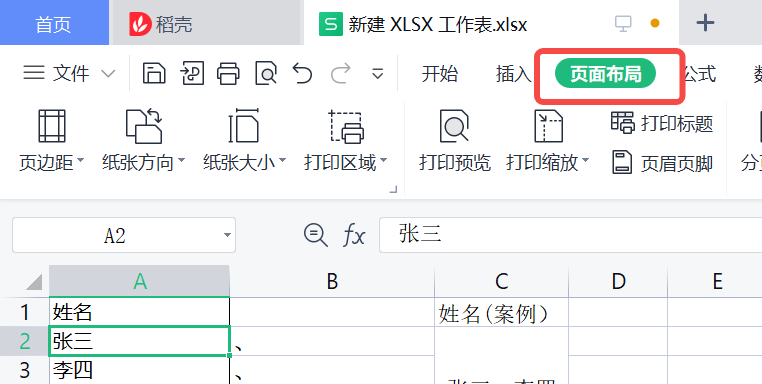Open the quick access toolbar customize arrow
This screenshot has height=384, width=762.
click(x=378, y=74)
